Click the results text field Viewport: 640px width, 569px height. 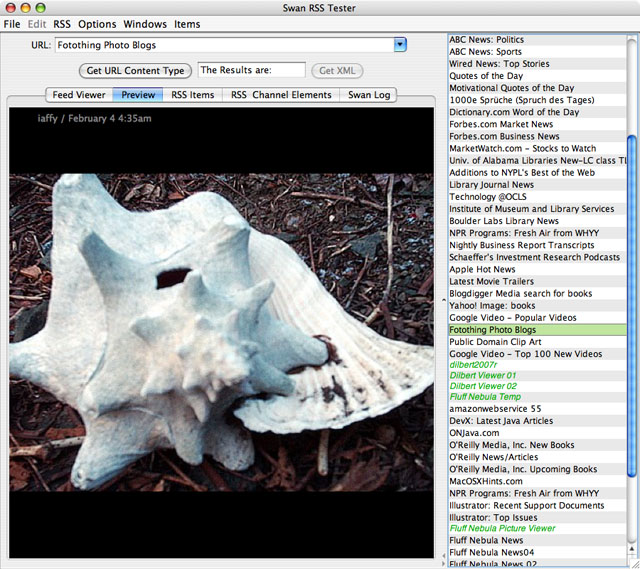point(251,71)
